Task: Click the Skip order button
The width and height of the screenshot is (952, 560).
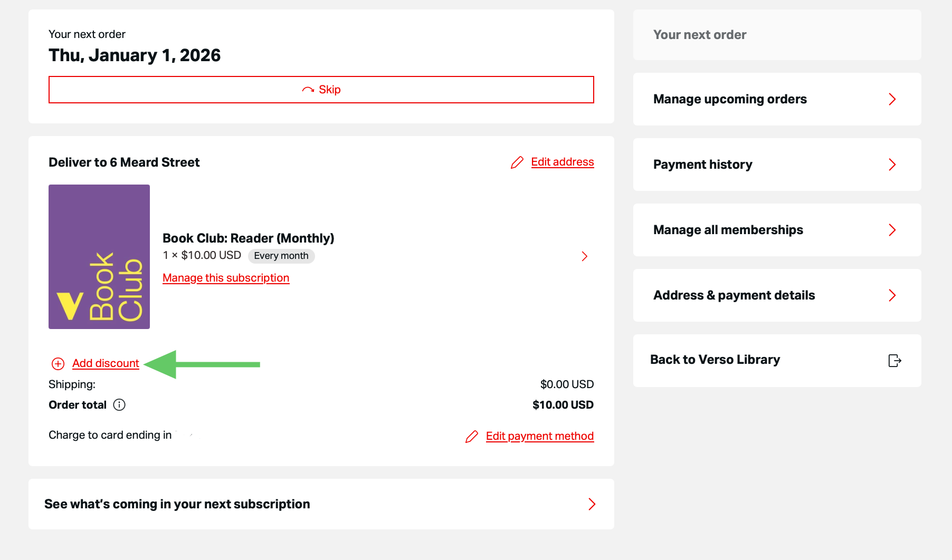Action: point(321,90)
